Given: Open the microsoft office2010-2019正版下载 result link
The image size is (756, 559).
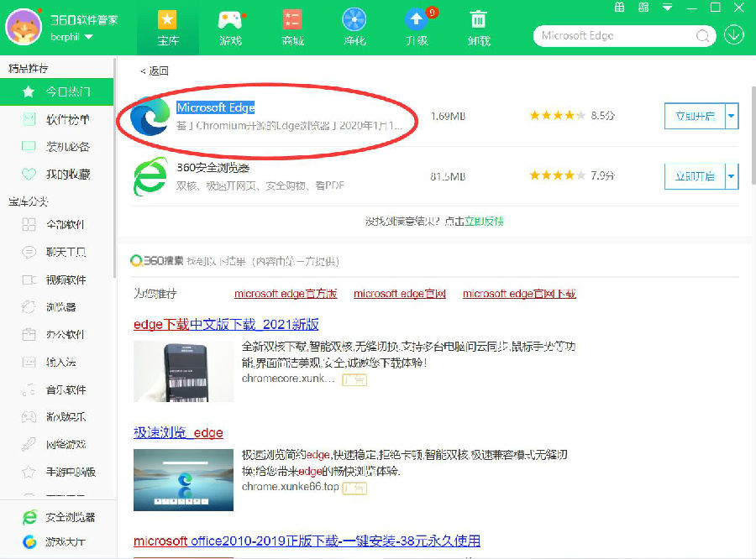Looking at the screenshot, I should point(307,541).
